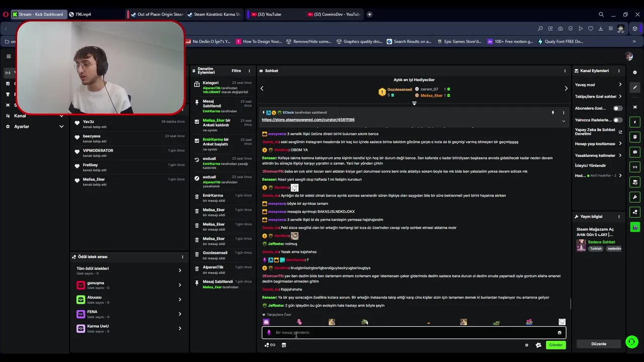Expand the Yavaş mod option
The height and width of the screenshot is (362, 644).
598,84
